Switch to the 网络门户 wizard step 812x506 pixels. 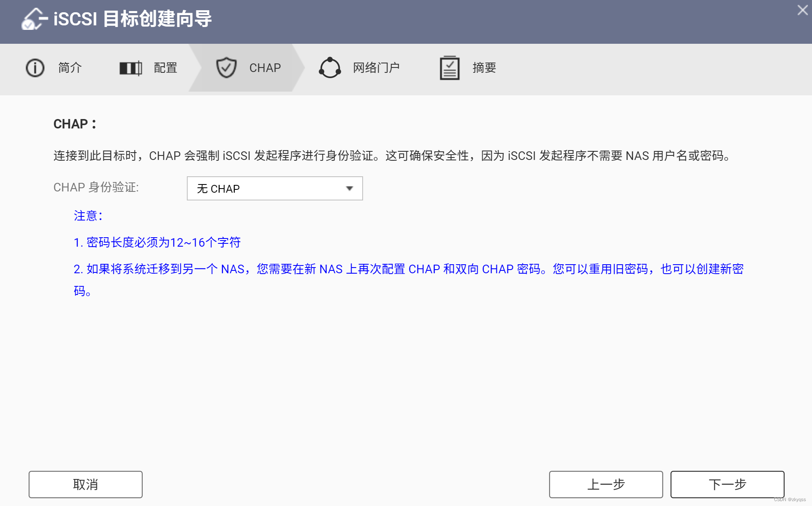click(376, 67)
